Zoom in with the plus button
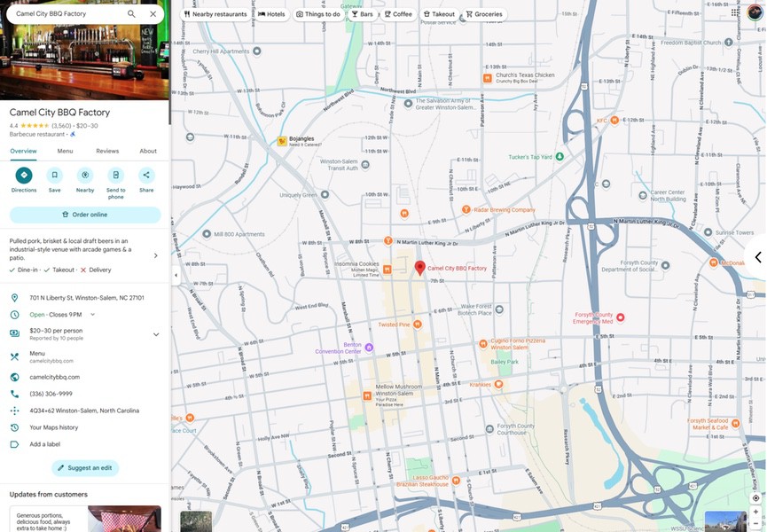Viewport: 767px width, 532px height. 755,512
